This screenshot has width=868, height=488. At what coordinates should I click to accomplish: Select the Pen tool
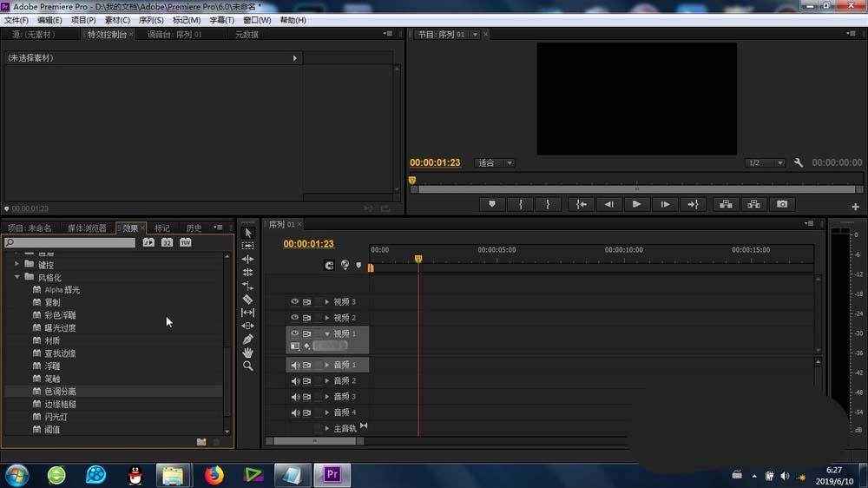(x=248, y=339)
